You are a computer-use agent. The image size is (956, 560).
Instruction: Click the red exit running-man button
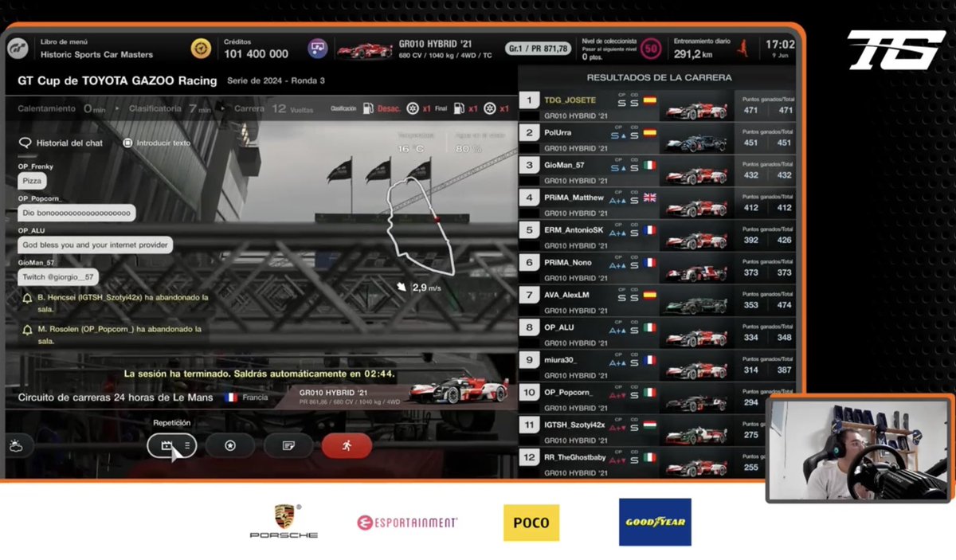pyautogui.click(x=347, y=445)
